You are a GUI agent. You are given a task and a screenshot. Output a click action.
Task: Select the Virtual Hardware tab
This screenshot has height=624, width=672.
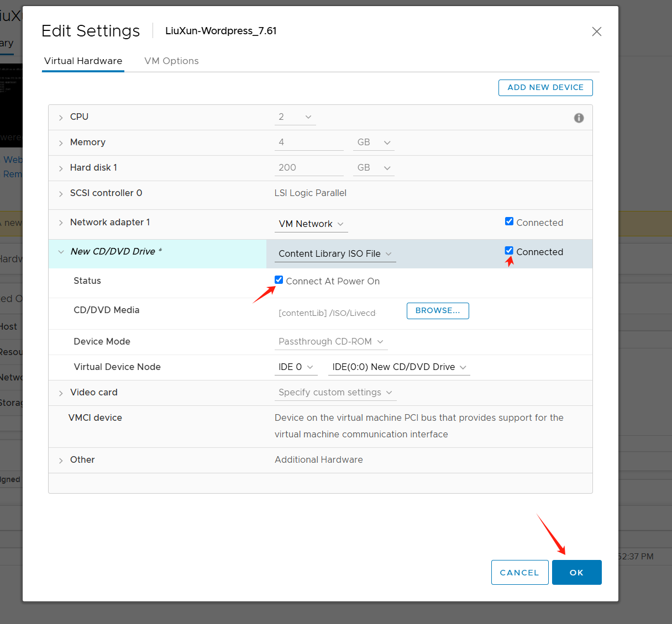[x=83, y=61]
